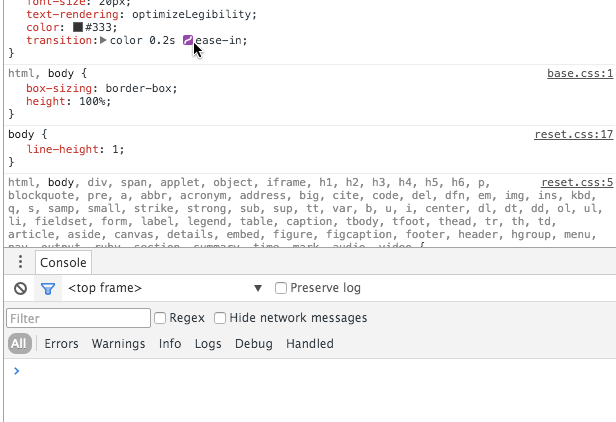Follow the reset.css:5 stylesheet link
The image size is (616, 422).
point(577,182)
